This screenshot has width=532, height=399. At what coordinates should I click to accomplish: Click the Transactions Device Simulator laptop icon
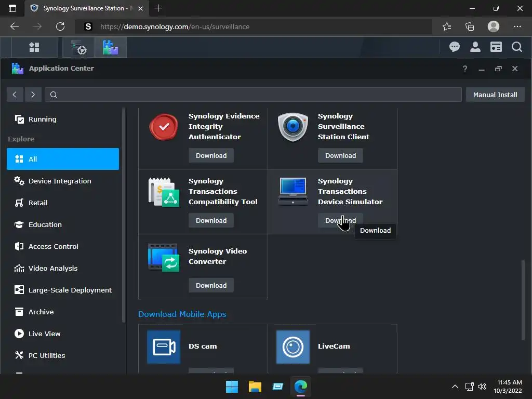click(293, 191)
